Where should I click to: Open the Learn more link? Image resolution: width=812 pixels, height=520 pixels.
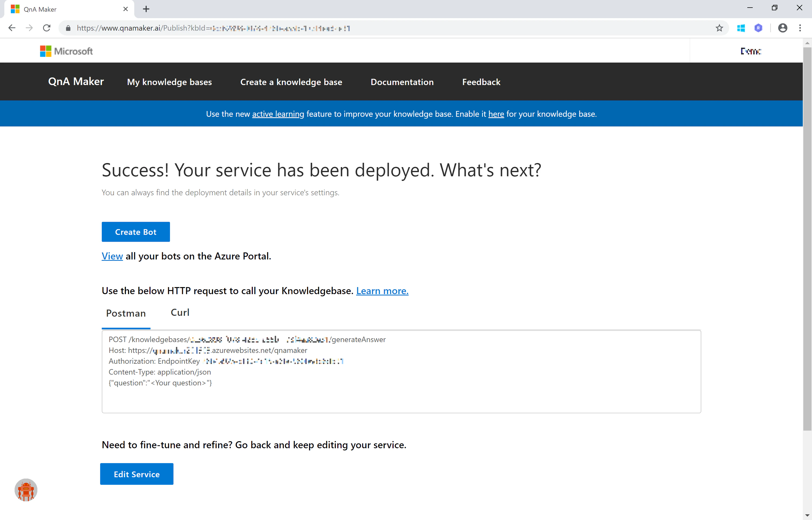(382, 291)
